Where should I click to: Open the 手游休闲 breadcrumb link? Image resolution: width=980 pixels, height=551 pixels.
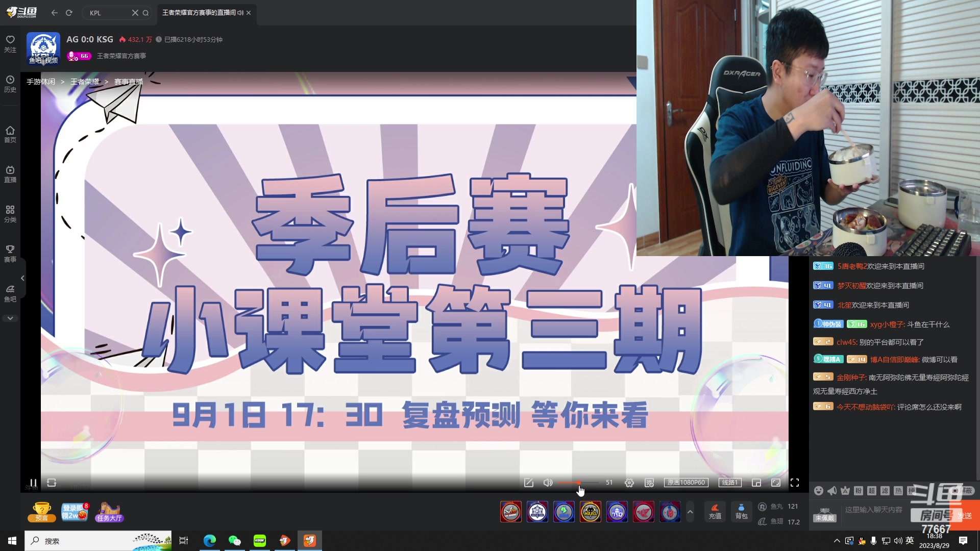(x=41, y=82)
